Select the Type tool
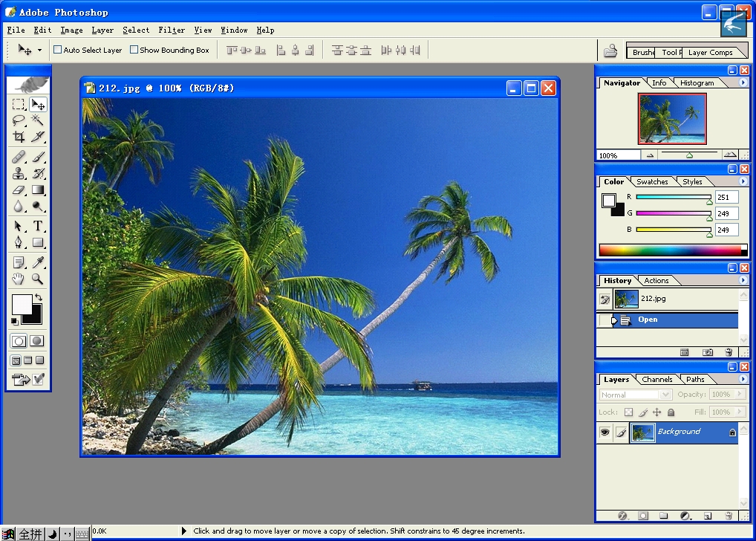 point(38,226)
